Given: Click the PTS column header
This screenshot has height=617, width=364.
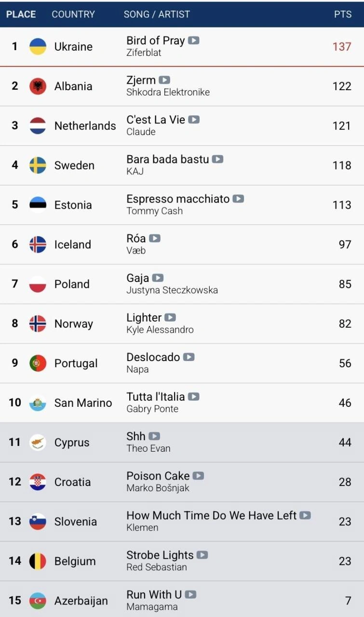Looking at the screenshot, I should click(343, 14).
